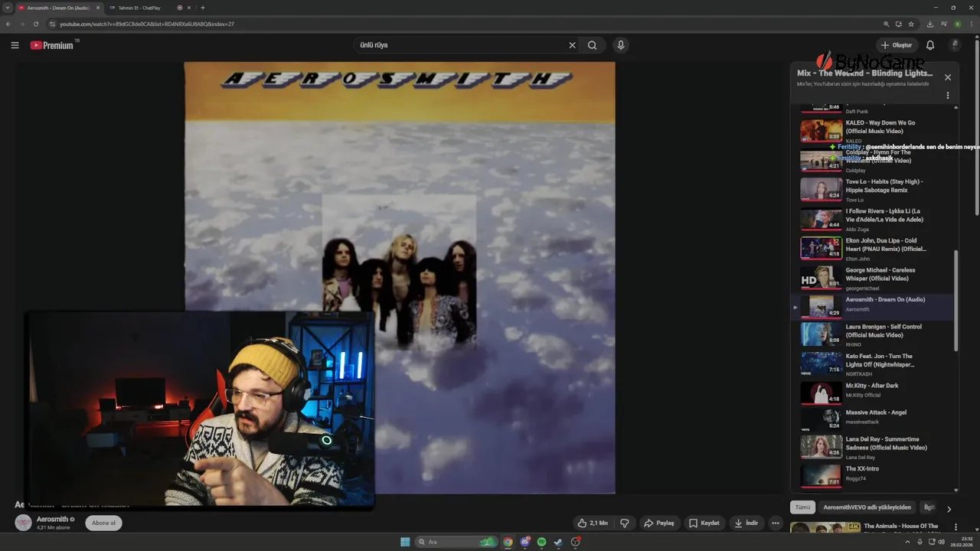Open the Aerosmith channel avatar
This screenshot has height=551, width=980.
pyautogui.click(x=24, y=523)
